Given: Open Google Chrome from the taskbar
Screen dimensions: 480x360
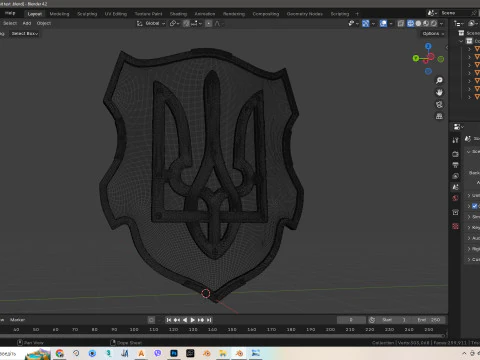Looking at the screenshot, I should tap(60, 353).
